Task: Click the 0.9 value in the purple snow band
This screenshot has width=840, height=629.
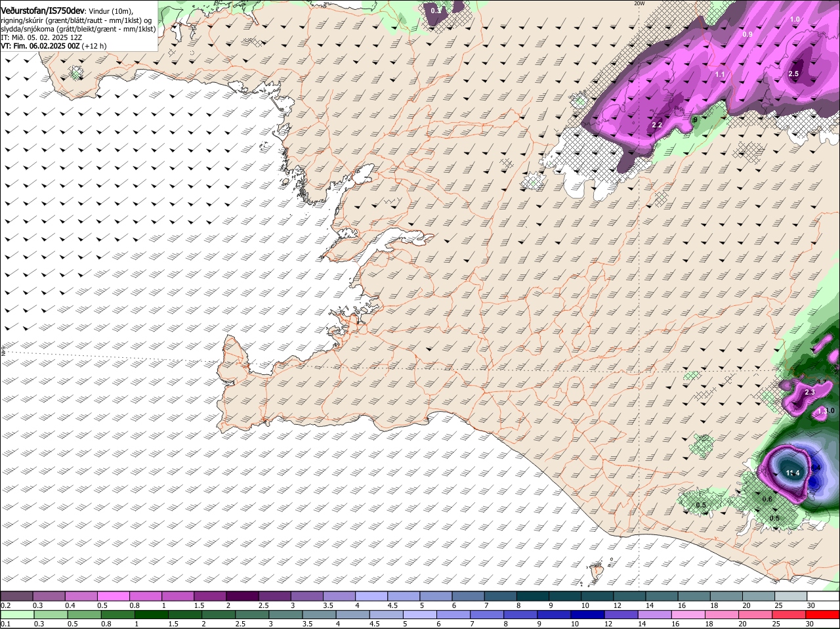Action: tap(747, 34)
